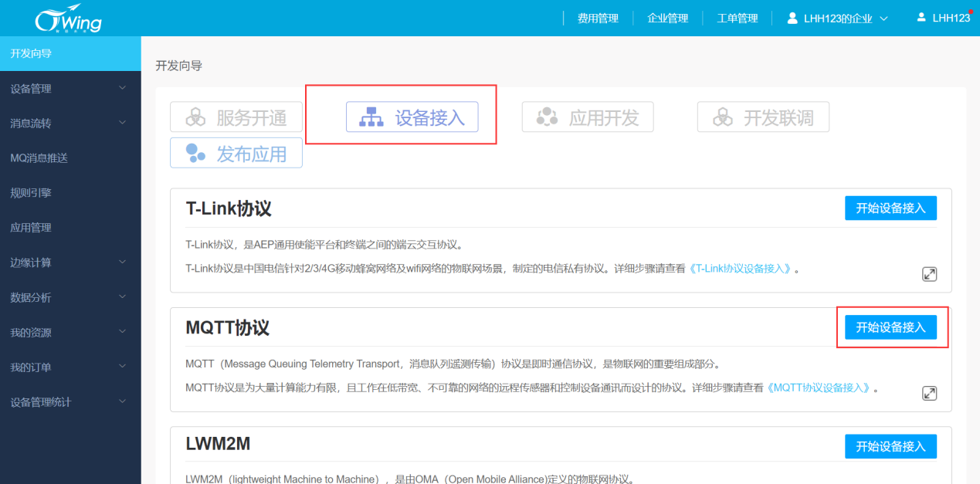980x484 pixels.
Task: Expand the 设备管理 sidebar menu
Action: 70,89
